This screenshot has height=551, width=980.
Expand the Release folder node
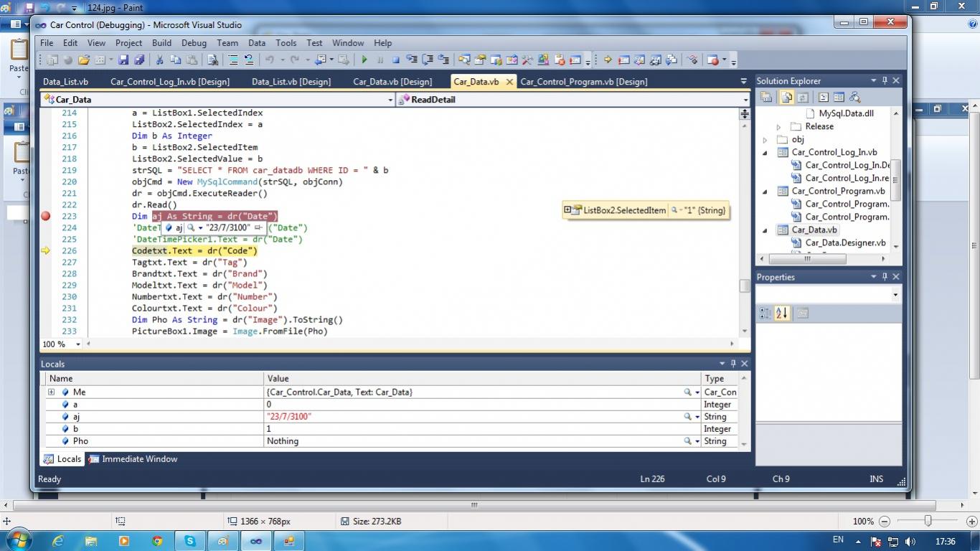click(x=778, y=127)
